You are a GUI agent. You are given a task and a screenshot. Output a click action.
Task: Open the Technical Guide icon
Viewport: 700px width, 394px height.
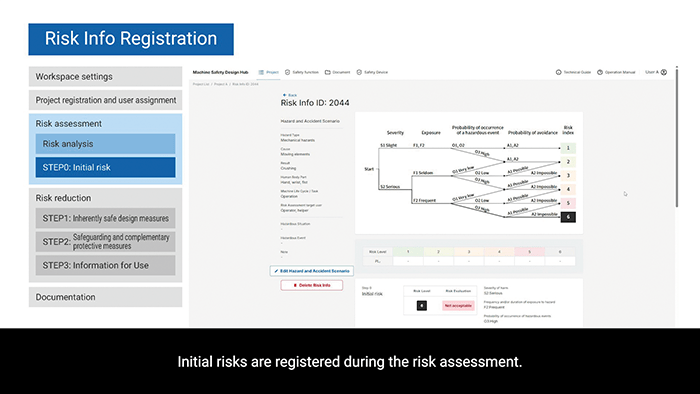click(558, 72)
